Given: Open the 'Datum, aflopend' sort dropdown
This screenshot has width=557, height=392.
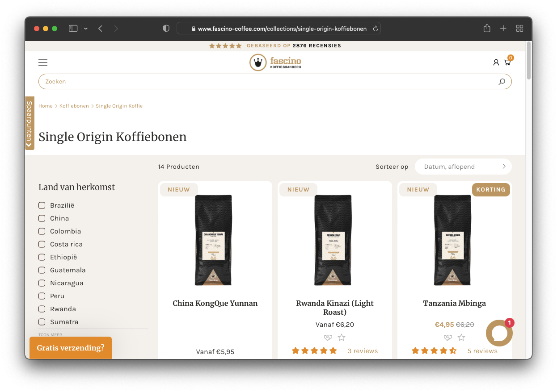Looking at the screenshot, I should tap(463, 167).
